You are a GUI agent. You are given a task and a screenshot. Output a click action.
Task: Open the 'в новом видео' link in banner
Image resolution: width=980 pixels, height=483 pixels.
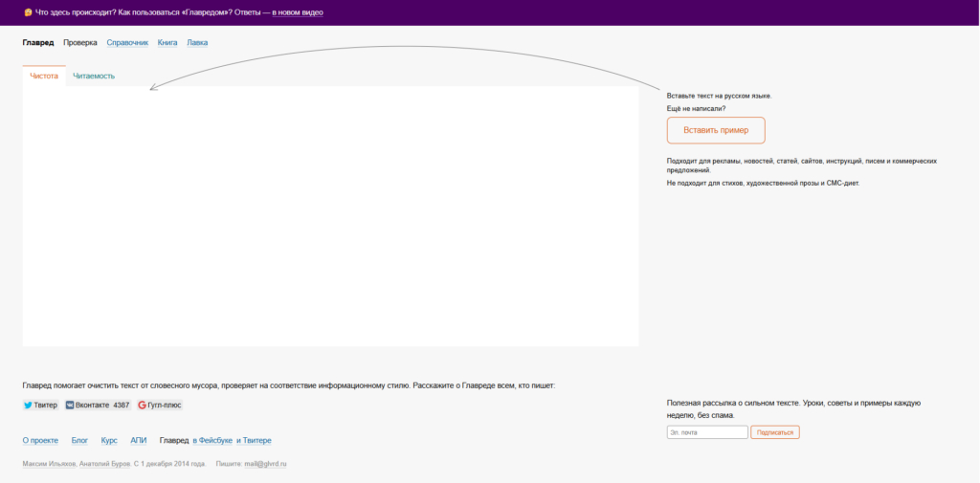(298, 12)
